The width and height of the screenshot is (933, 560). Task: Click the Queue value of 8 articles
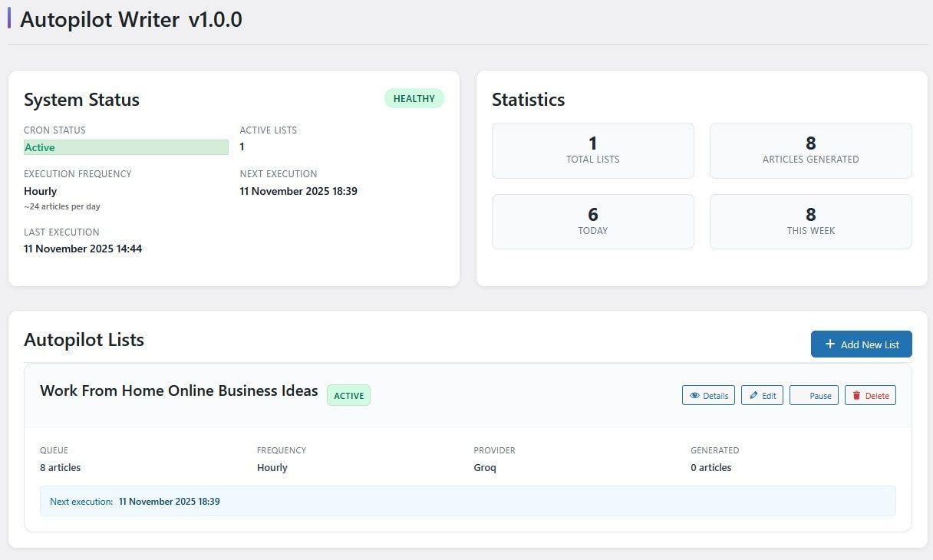[60, 467]
